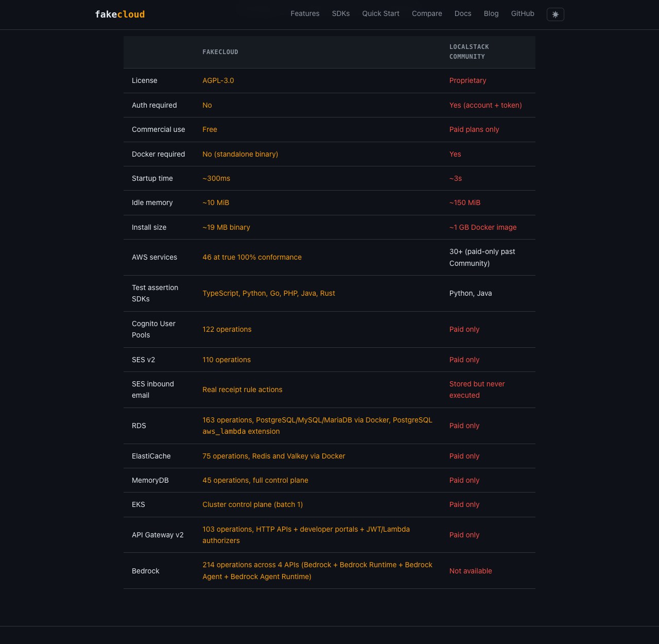
Task: Click '75 operations, Redis and Valkey' cell
Action: tap(274, 456)
